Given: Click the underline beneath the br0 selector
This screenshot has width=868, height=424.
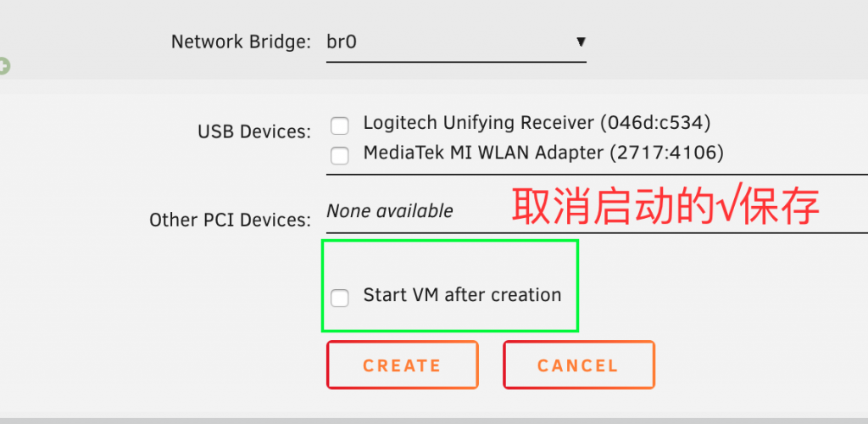Looking at the screenshot, I should [456, 62].
